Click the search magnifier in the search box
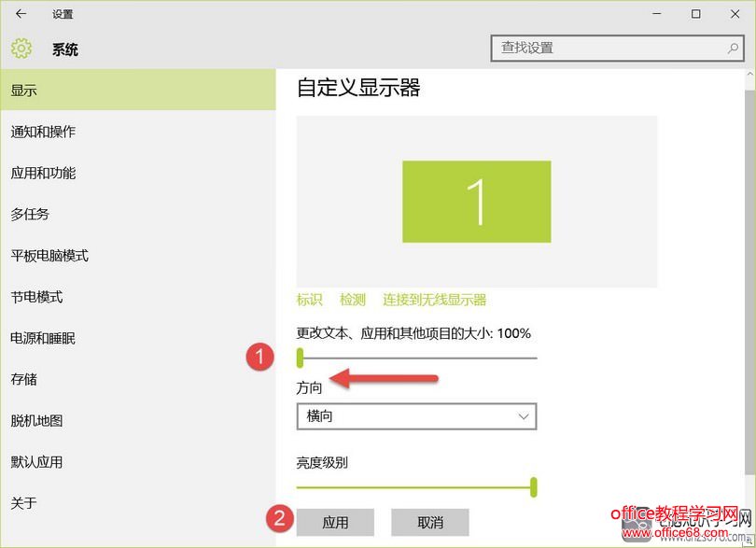756x548 pixels. coord(735,48)
